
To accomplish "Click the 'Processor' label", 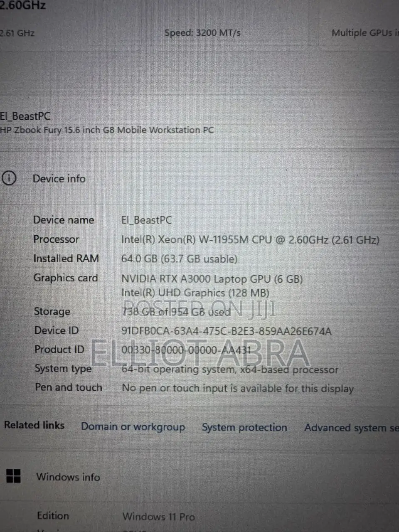I will tap(56, 239).
